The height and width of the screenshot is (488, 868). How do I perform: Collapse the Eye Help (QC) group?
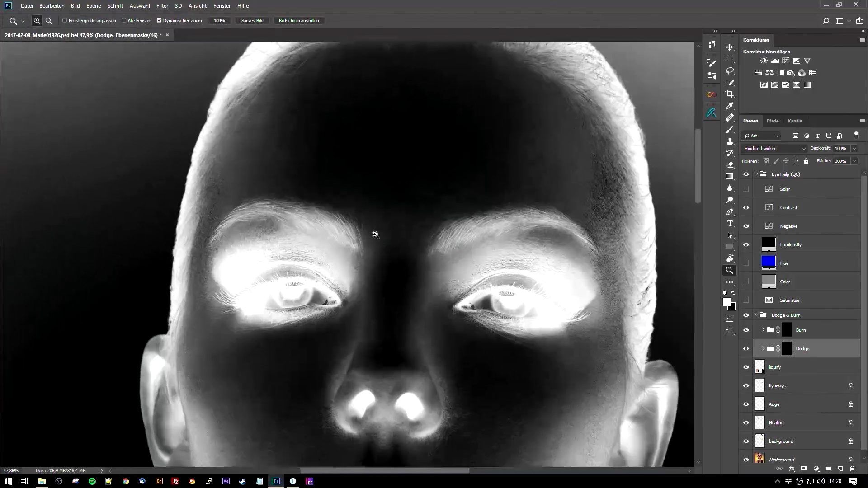tap(756, 174)
